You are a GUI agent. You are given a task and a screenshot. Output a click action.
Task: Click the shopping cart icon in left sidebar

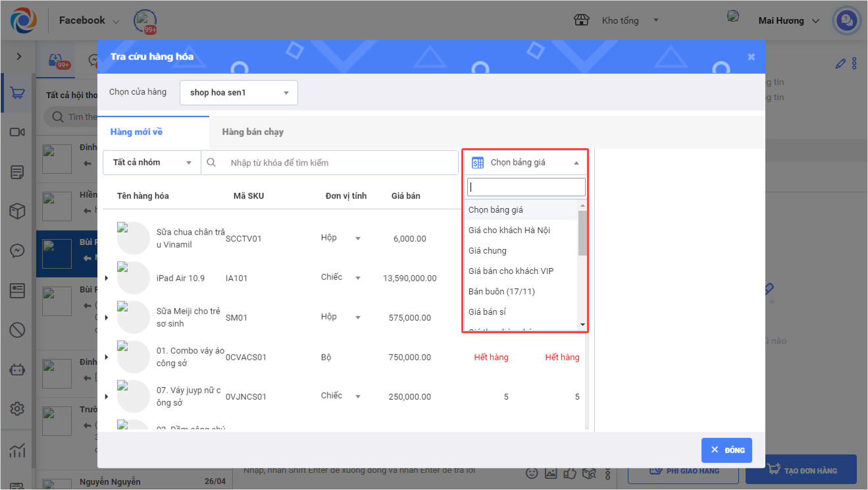(x=18, y=94)
